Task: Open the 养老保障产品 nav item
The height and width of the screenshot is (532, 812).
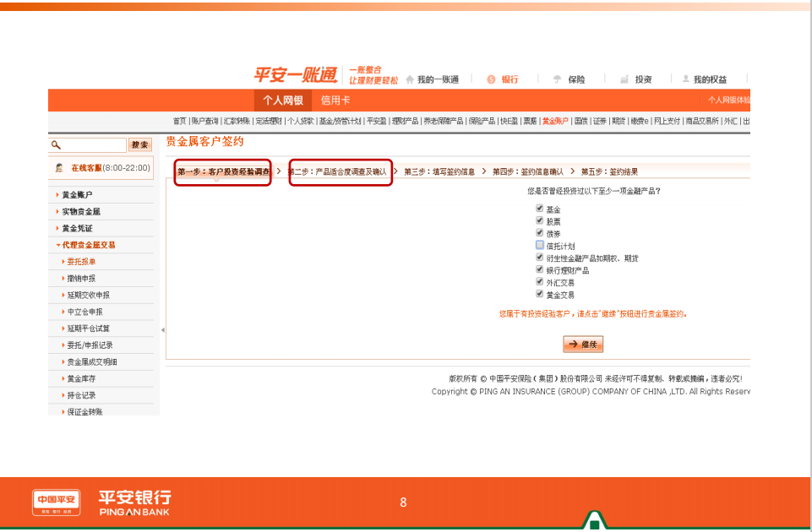Action: [444, 121]
